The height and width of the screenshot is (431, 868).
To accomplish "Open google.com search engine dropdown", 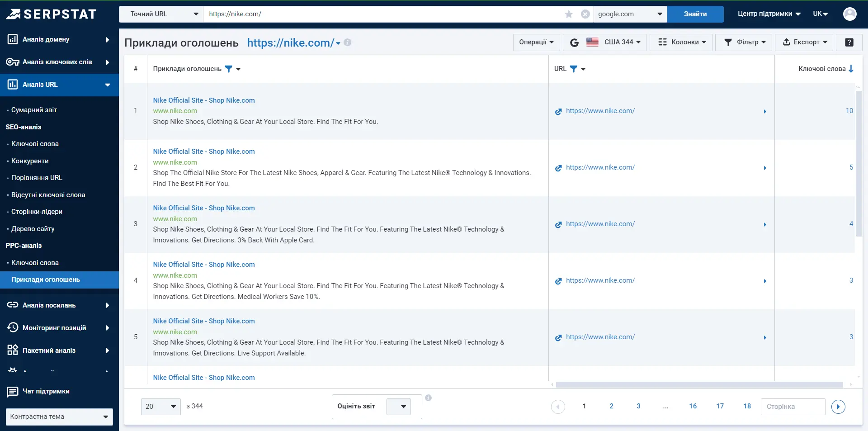I will pyautogui.click(x=630, y=14).
